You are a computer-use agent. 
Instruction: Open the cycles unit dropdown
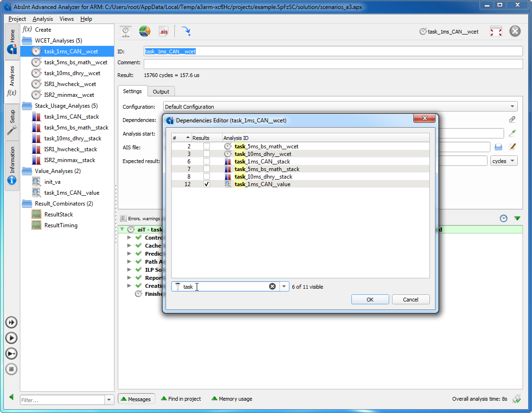point(504,161)
